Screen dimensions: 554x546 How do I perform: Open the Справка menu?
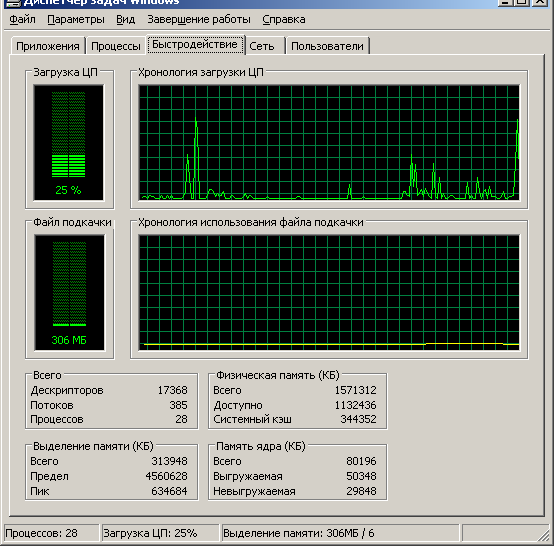click(284, 19)
